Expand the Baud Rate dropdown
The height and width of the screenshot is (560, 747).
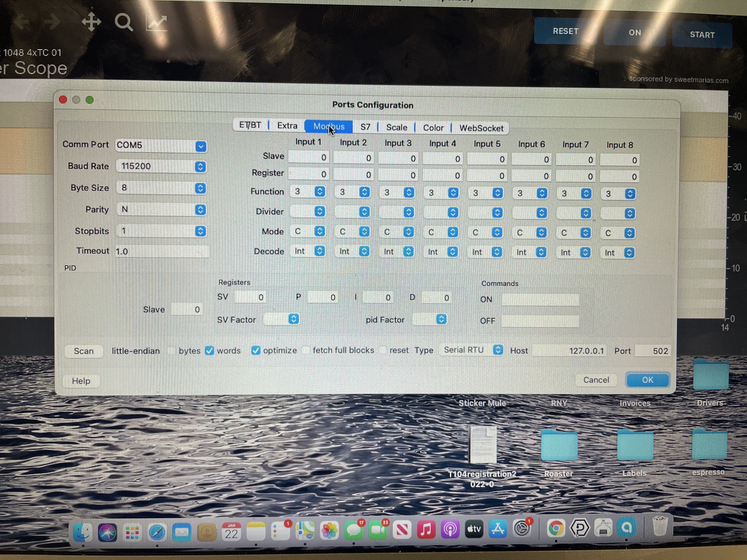[200, 167]
